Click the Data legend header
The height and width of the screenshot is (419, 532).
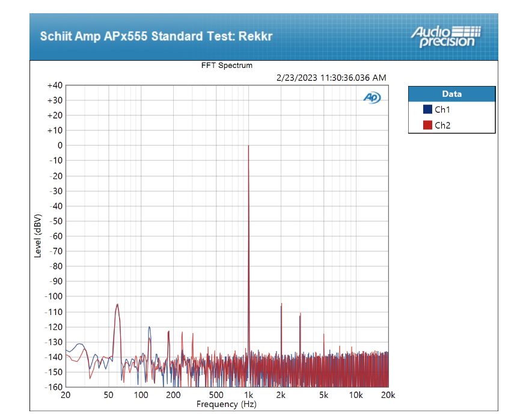[x=451, y=94]
